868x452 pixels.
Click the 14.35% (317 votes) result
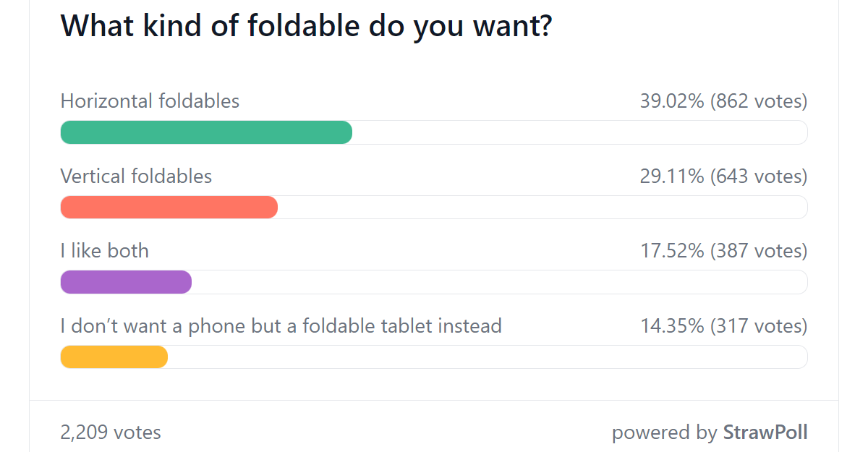(x=723, y=325)
